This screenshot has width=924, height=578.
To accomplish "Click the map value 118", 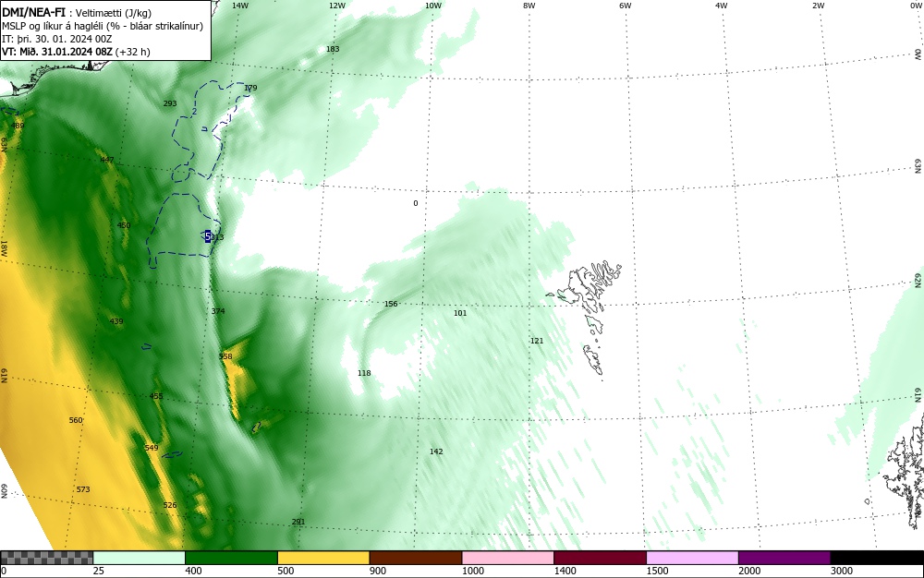I will click(364, 373).
